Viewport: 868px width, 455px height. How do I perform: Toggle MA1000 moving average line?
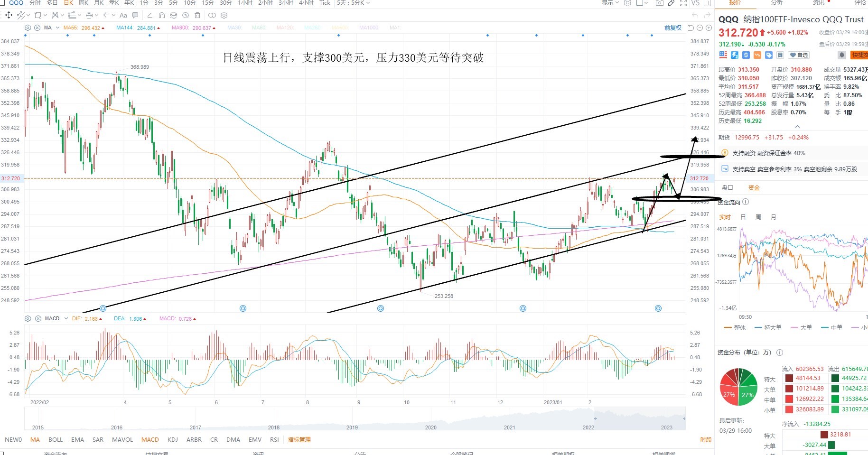(x=369, y=28)
